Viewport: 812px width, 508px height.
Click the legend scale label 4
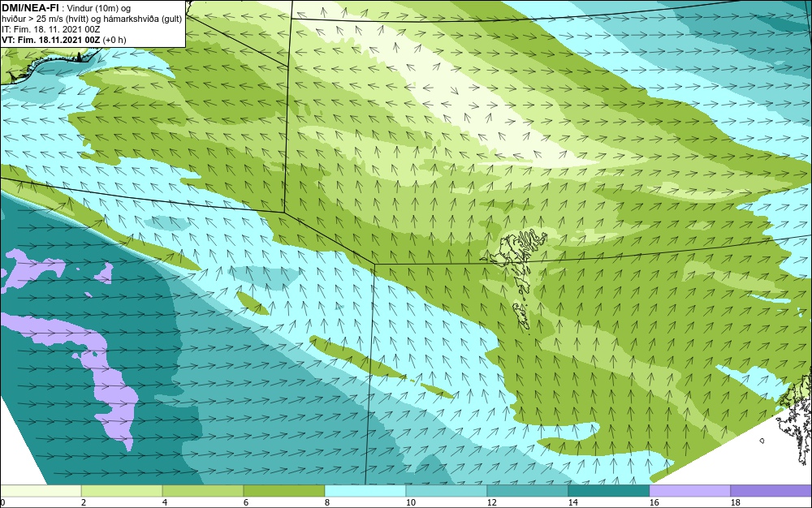(x=165, y=502)
